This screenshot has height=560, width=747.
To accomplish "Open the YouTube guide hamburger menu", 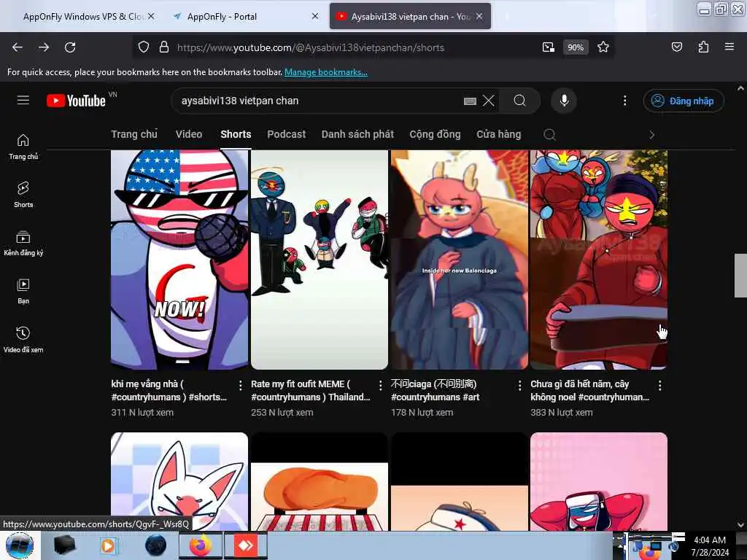I will click(x=23, y=101).
